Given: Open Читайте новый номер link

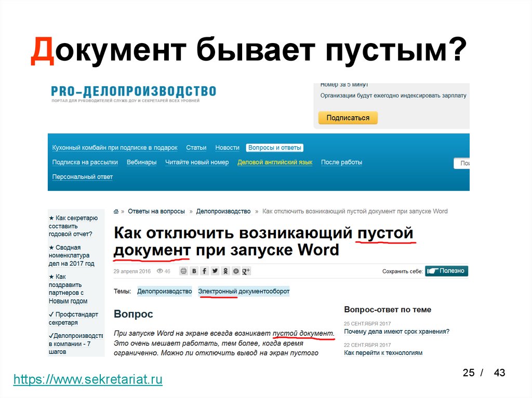Looking at the screenshot, I should coord(197,162).
